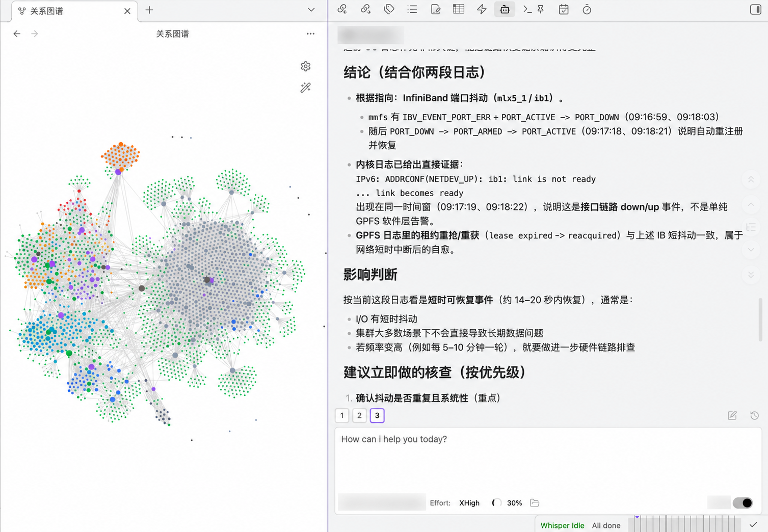Select the 关系图谱 tab
This screenshot has width=768, height=532.
[x=74, y=11]
